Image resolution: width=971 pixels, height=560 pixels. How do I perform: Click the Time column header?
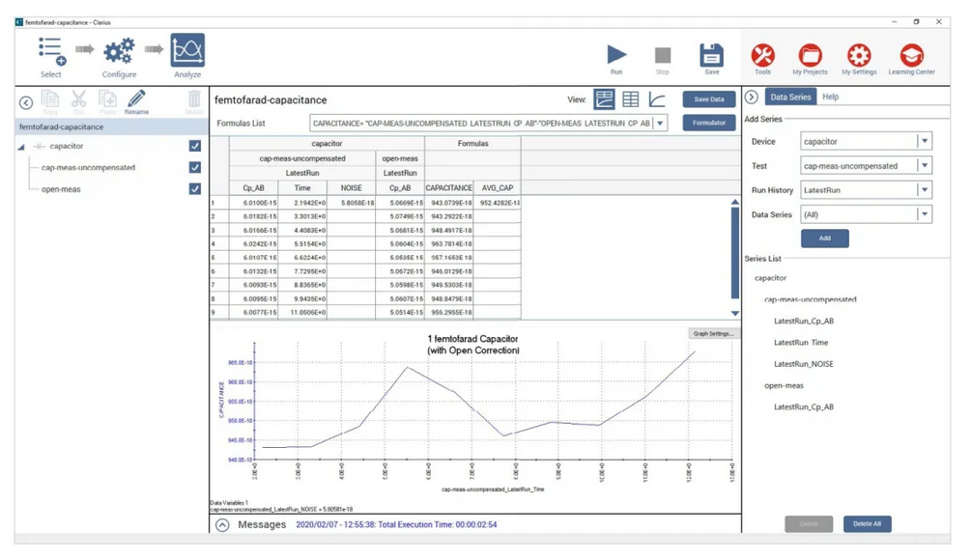(302, 188)
